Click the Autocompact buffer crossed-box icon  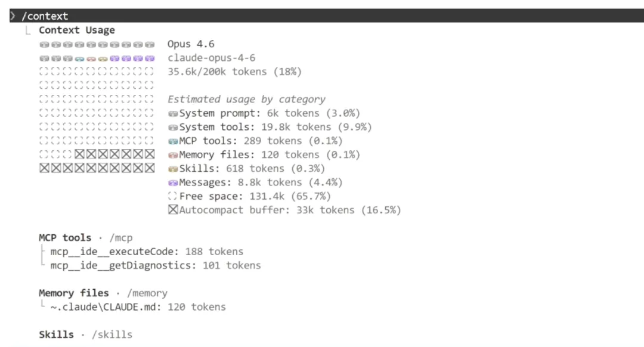[x=173, y=210]
